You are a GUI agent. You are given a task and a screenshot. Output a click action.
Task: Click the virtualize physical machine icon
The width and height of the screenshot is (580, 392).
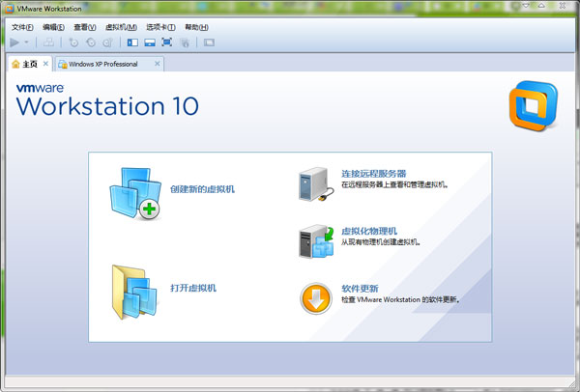tap(316, 241)
